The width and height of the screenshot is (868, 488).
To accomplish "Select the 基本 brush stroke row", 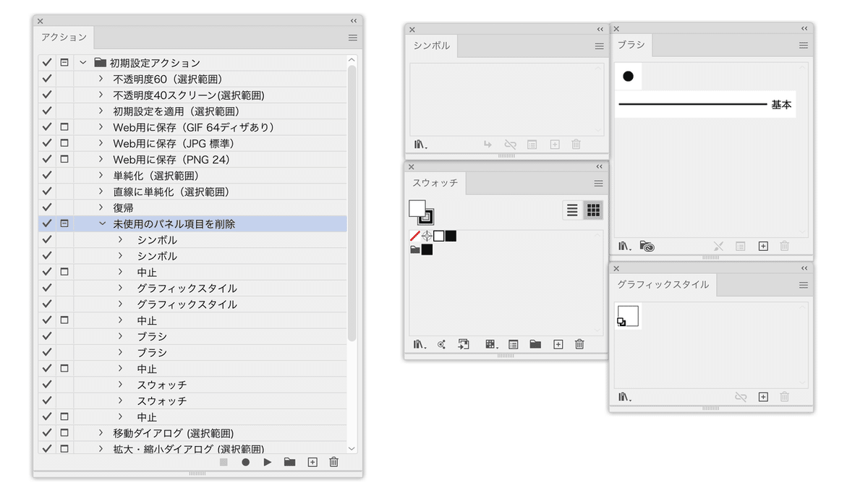I will [705, 104].
